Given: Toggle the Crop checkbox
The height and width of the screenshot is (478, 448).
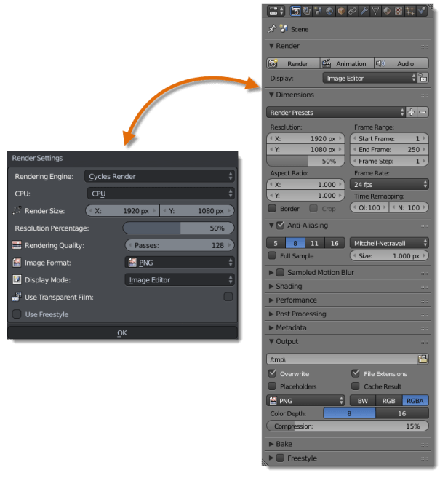Looking at the screenshot, I should point(313,208).
